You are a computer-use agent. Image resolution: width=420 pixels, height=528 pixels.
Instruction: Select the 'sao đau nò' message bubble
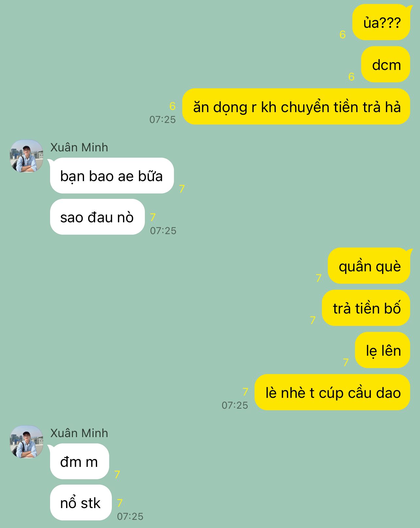click(97, 217)
